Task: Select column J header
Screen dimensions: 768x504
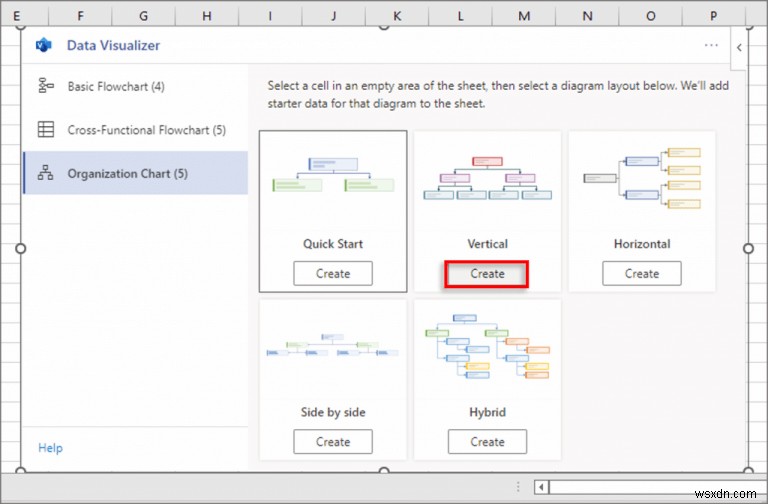Action: [334, 16]
